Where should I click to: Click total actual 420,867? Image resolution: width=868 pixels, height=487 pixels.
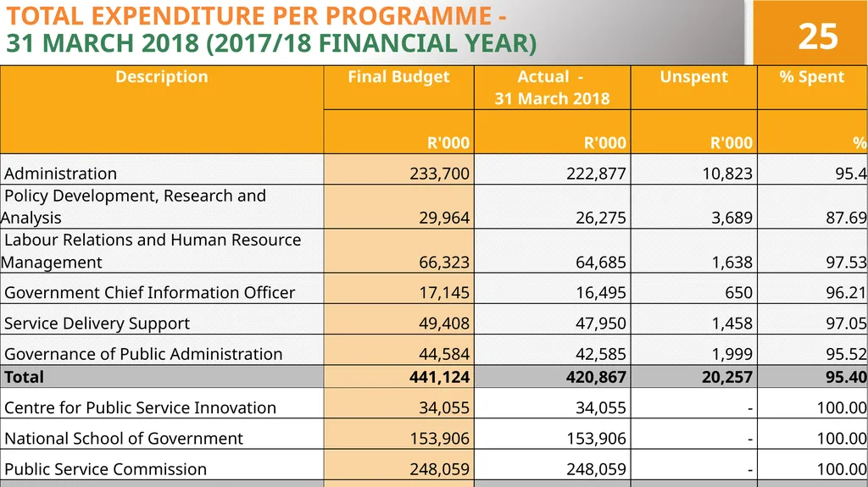pos(596,378)
